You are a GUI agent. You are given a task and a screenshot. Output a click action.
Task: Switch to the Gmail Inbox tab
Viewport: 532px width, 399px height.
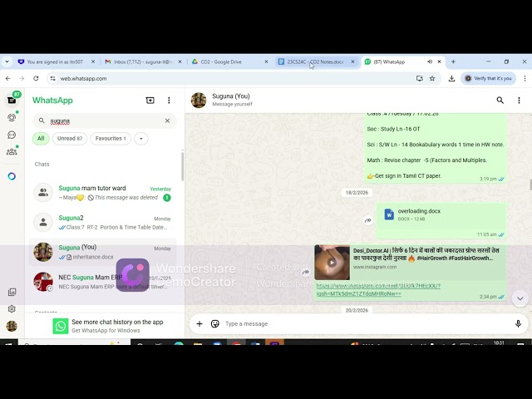(x=144, y=62)
